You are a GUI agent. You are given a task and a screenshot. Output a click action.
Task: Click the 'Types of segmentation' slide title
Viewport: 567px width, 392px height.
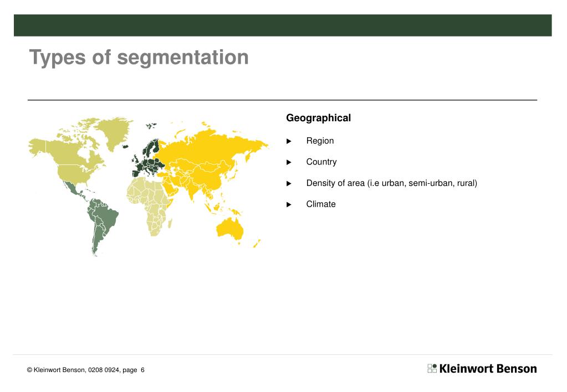click(139, 58)
